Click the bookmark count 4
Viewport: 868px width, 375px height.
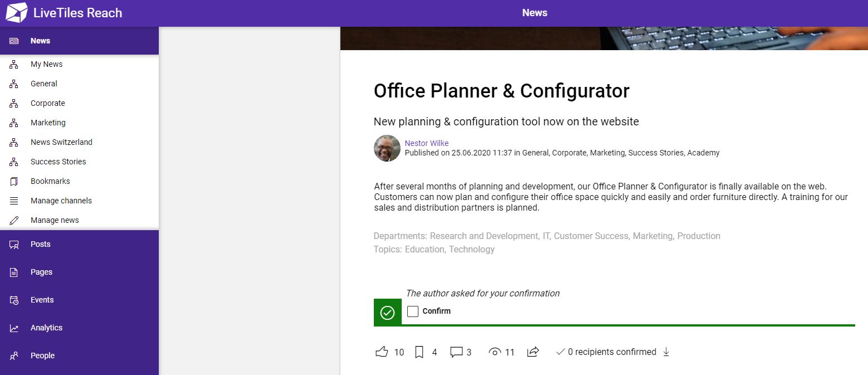click(435, 352)
